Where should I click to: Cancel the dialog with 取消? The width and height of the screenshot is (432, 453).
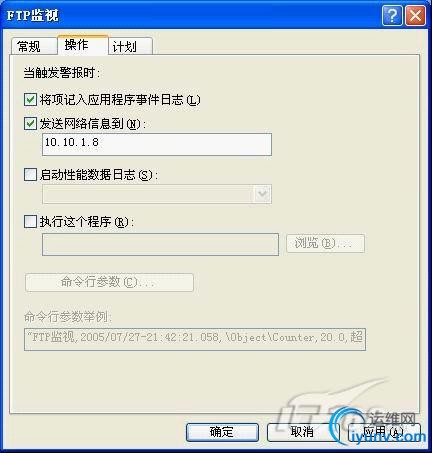click(x=303, y=432)
